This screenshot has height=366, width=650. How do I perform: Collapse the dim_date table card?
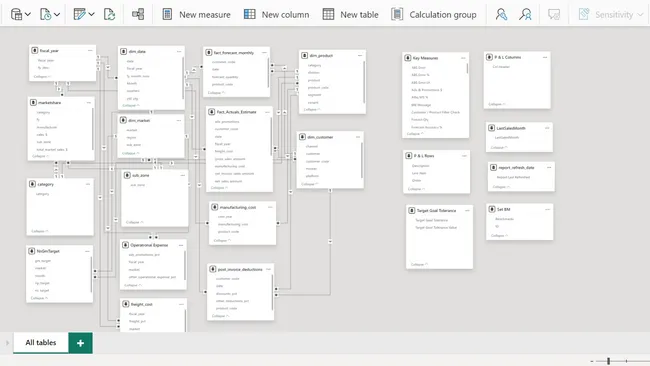(x=131, y=105)
